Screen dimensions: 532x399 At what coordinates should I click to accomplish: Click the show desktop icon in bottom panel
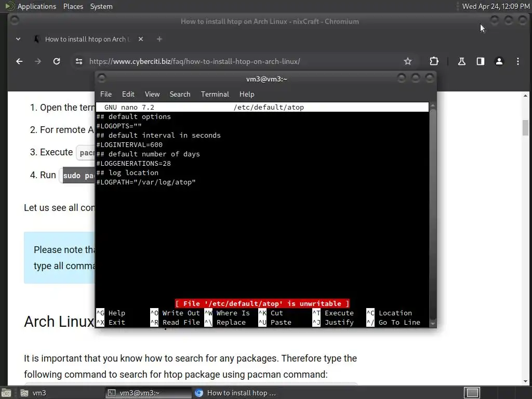[x=6, y=393]
